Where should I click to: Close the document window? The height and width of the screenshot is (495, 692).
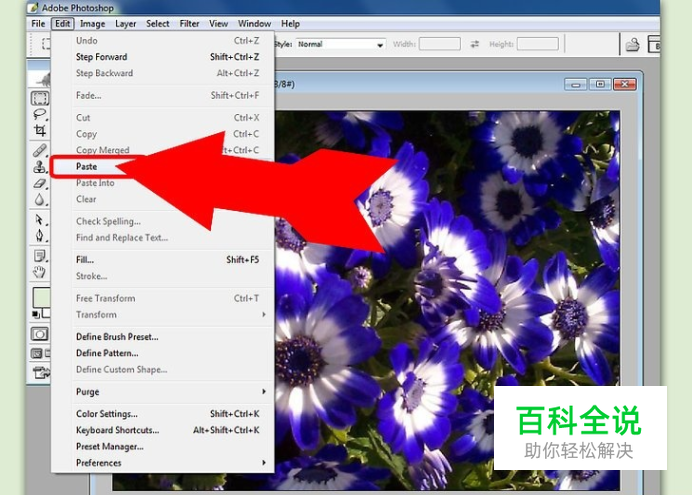[625, 84]
